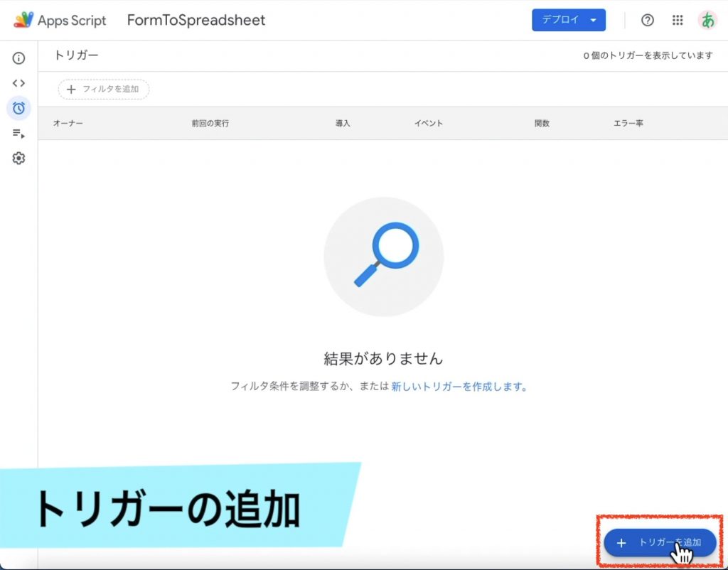This screenshot has width=728, height=570.
Task: Click the 結果がありません message
Action: pyautogui.click(x=383, y=358)
